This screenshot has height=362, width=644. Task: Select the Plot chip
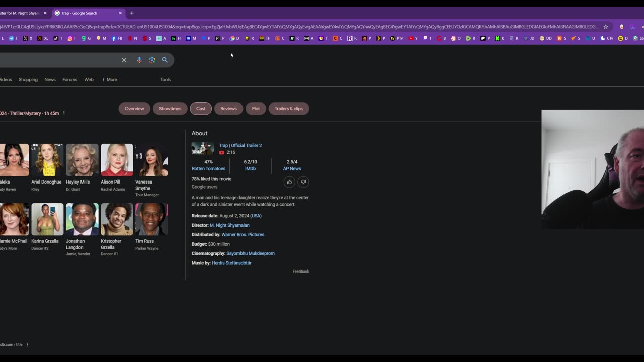point(256,109)
